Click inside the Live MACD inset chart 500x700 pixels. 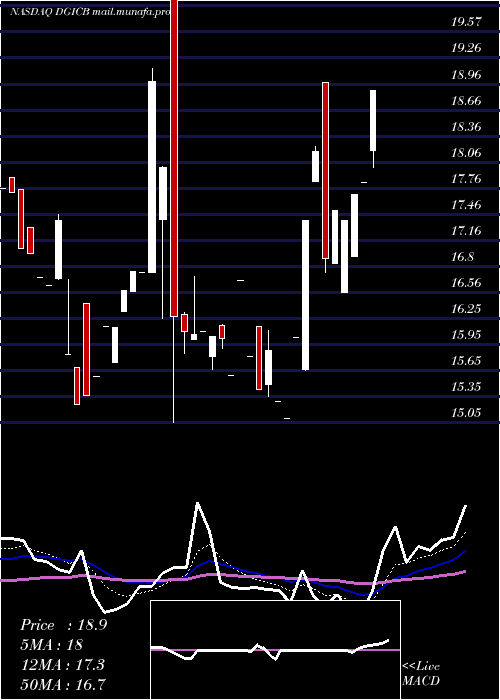point(275,650)
